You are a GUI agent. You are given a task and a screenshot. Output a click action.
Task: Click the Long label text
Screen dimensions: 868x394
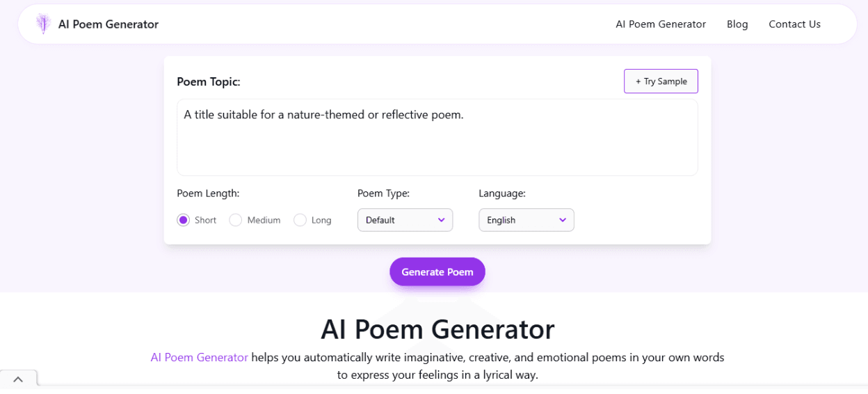[x=321, y=220]
